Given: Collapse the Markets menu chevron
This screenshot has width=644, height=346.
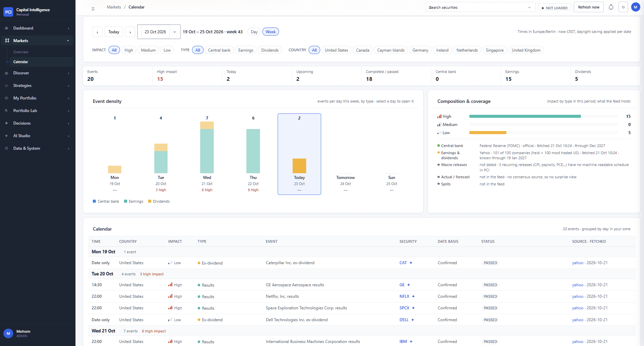Looking at the screenshot, I should [x=68, y=41].
